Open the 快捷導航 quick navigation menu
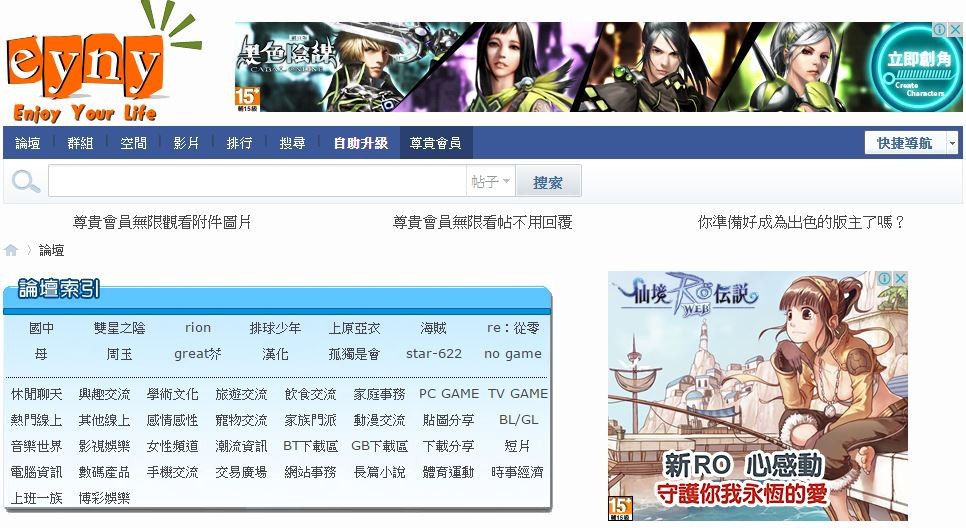This screenshot has width=966, height=528. [904, 143]
